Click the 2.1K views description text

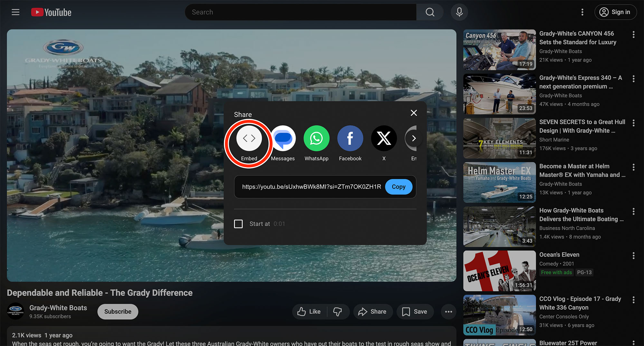[27, 335]
